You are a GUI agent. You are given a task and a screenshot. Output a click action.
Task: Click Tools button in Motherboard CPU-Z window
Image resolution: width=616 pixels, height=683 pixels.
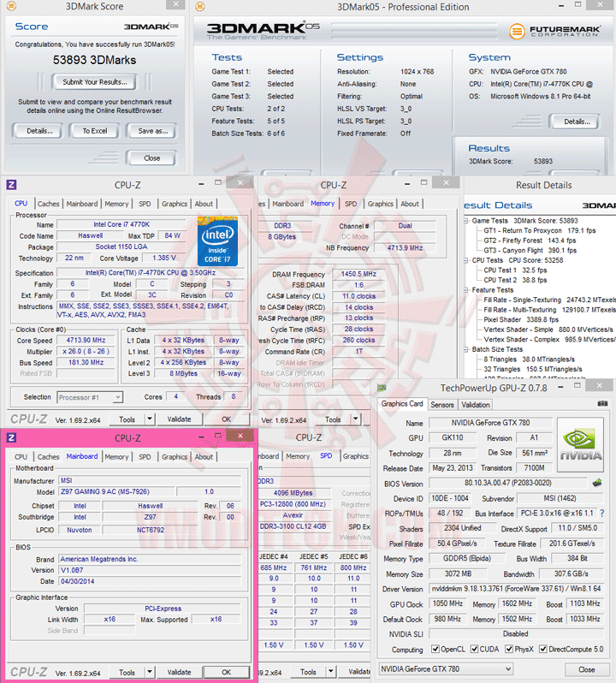point(127,672)
